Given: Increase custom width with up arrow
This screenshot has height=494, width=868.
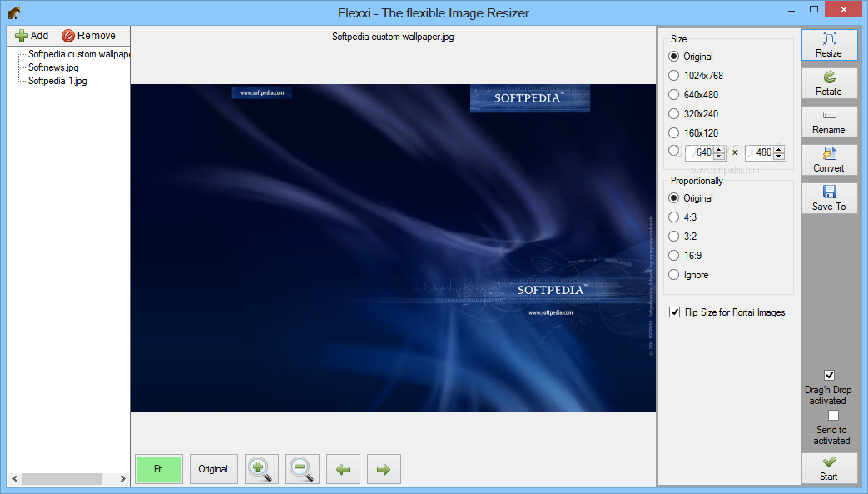Looking at the screenshot, I should (x=719, y=148).
